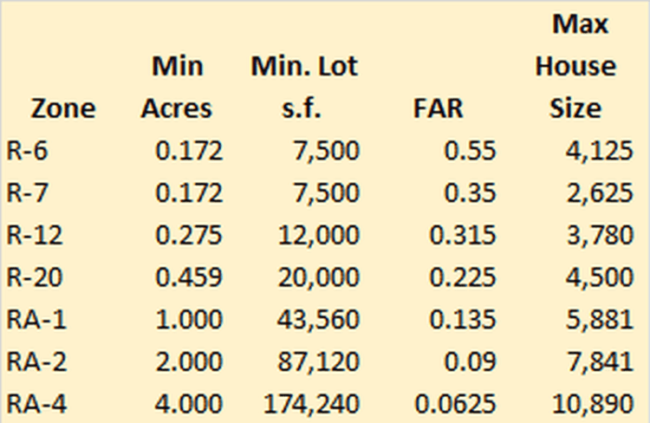Click the 2.000 min acres cell
Screen dimensions: 650x423
[x=189, y=362]
